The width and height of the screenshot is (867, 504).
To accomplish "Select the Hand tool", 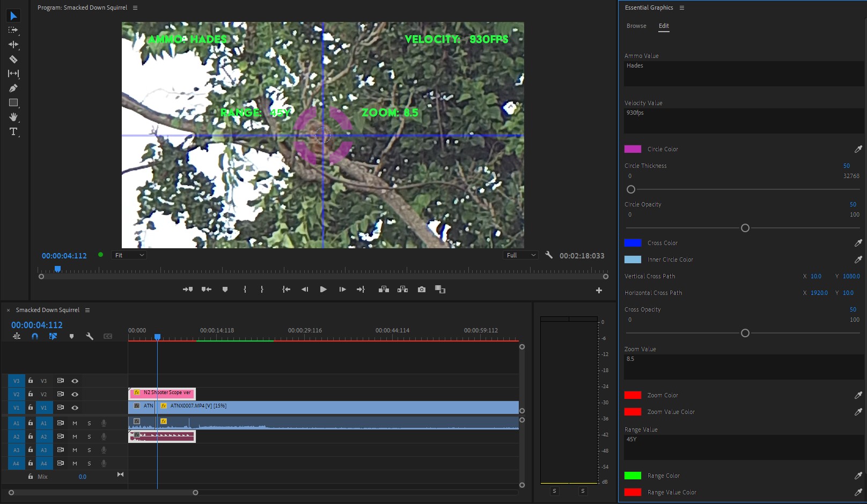I will [x=13, y=117].
